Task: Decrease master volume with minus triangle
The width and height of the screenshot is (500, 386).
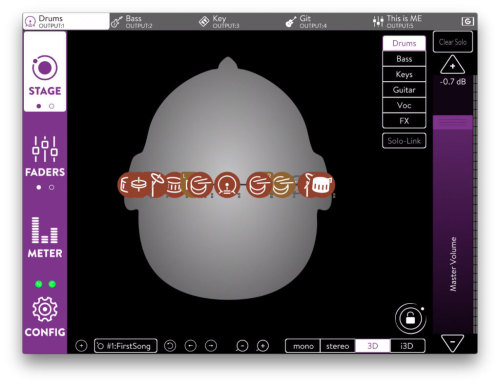Action: tap(452, 343)
